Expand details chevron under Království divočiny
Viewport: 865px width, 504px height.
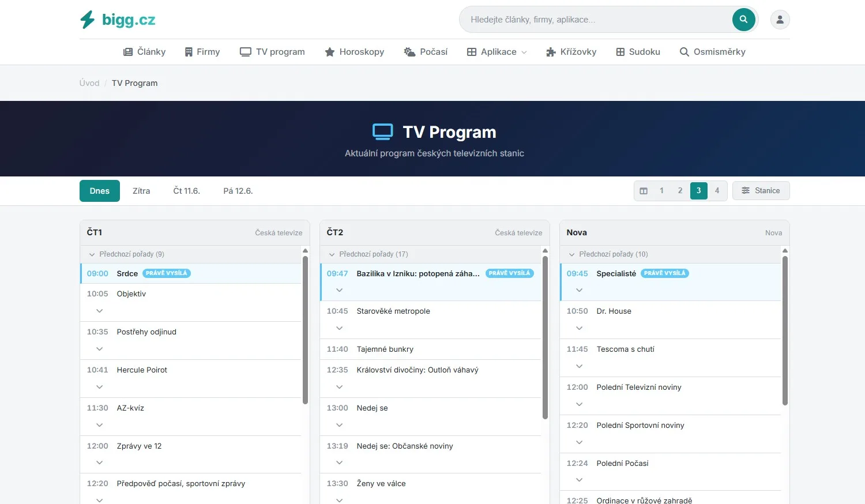pyautogui.click(x=340, y=387)
